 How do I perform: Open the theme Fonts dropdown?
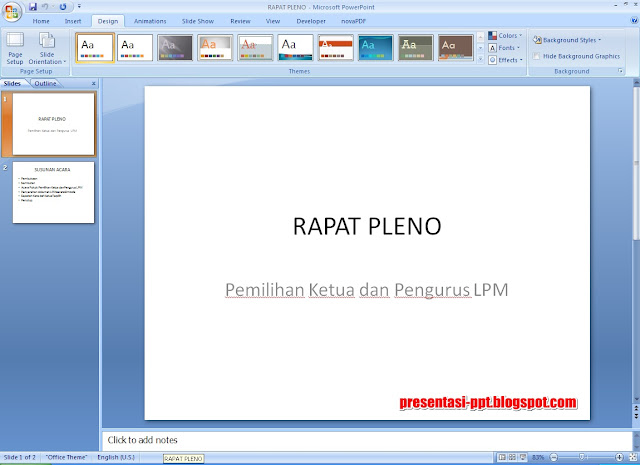click(x=504, y=48)
